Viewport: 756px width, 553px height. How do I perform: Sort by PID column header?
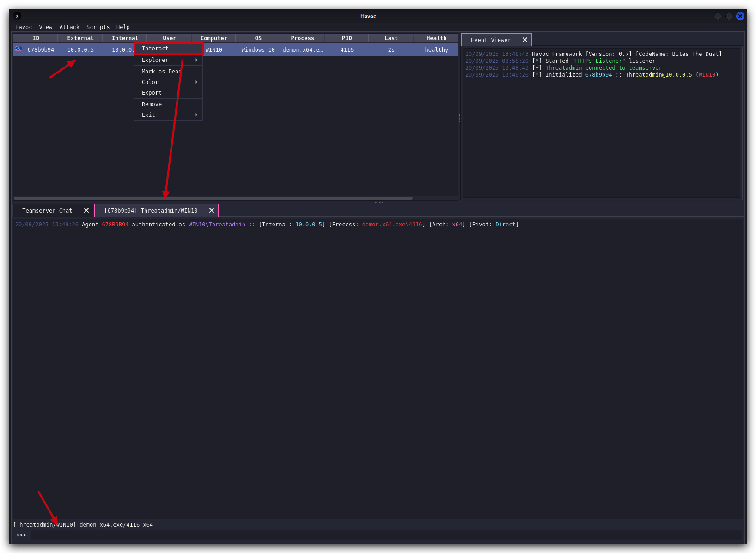(x=347, y=38)
